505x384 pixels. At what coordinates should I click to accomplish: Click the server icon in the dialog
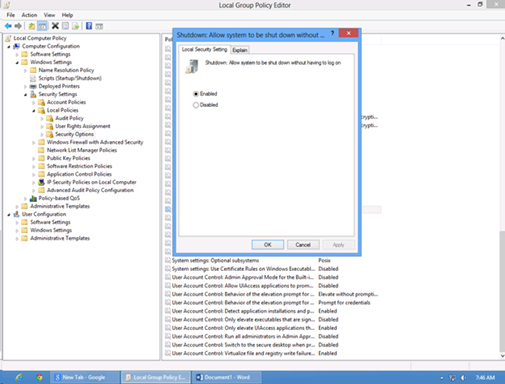coord(192,66)
